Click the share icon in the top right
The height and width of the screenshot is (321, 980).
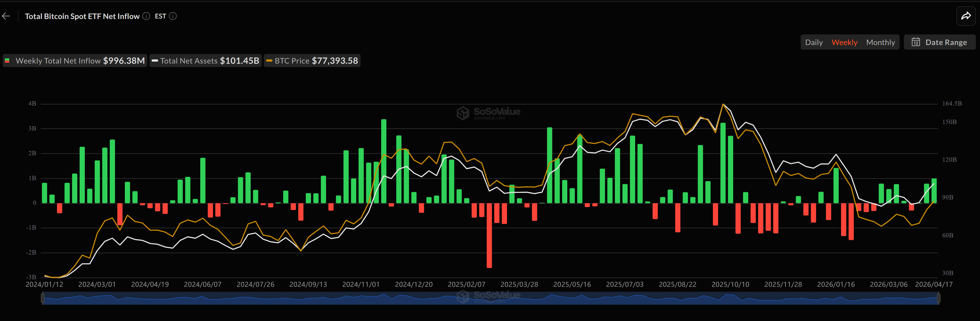click(966, 16)
